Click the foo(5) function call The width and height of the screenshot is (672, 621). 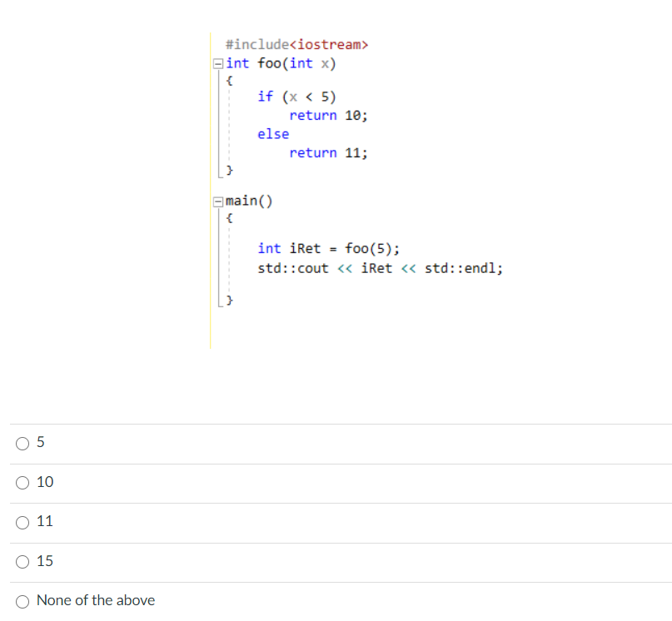[367, 248]
